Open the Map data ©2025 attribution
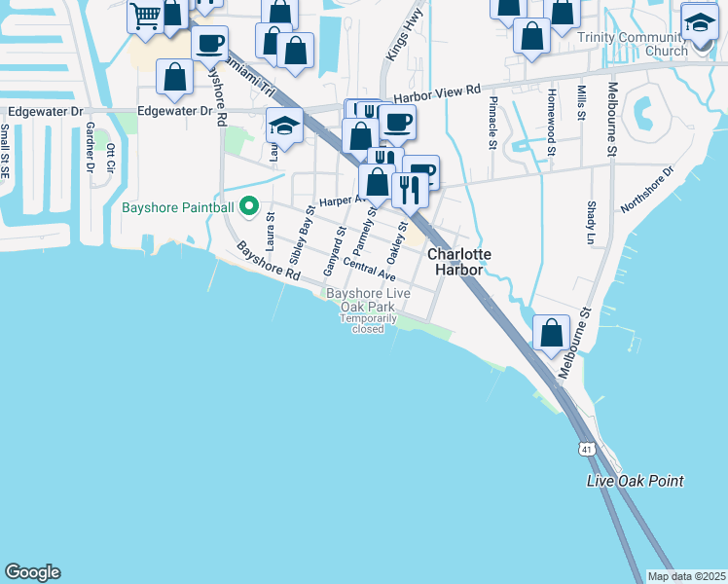This screenshot has width=728, height=584. pos(687,576)
